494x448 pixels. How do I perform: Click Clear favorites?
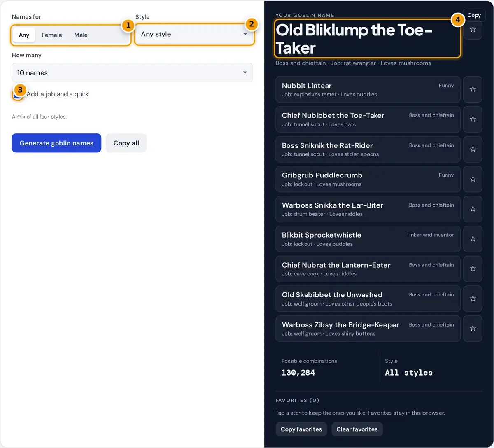(357, 429)
